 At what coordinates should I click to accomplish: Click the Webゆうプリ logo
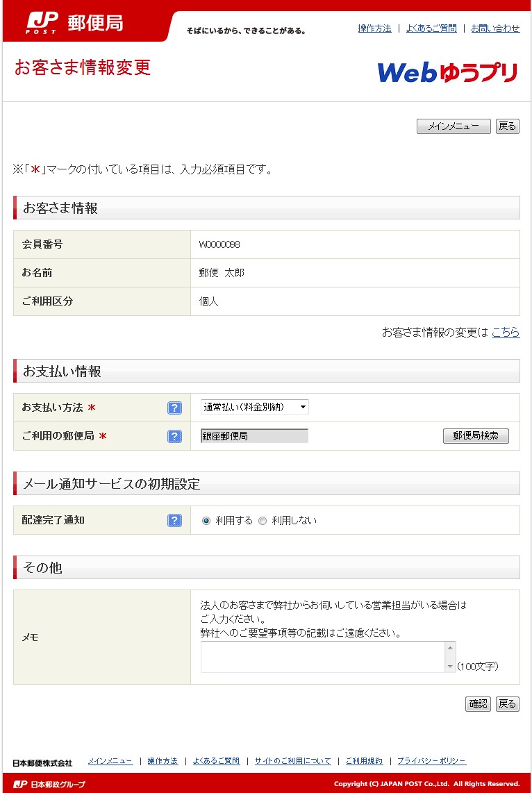tap(448, 72)
